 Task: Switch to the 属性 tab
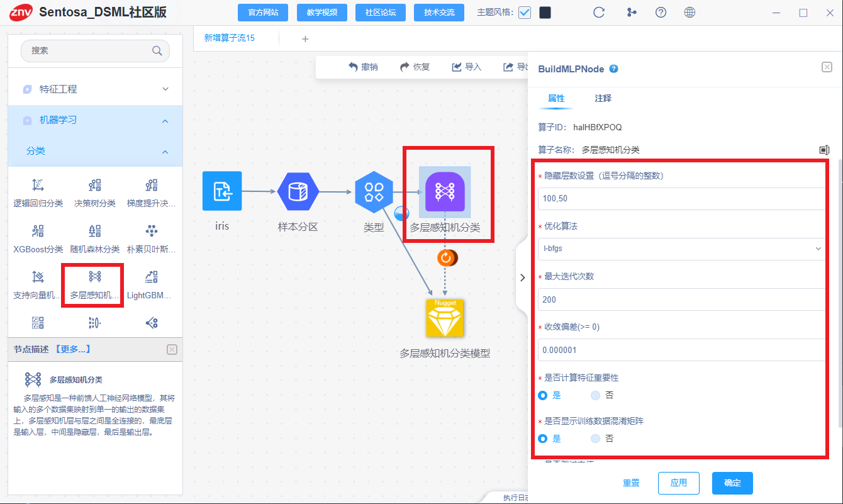point(556,99)
